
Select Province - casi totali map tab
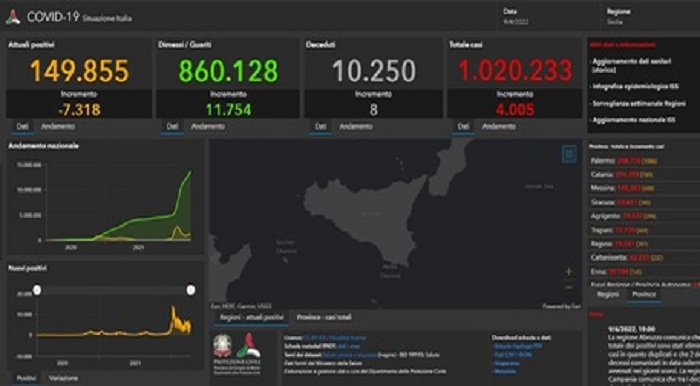click(324, 317)
